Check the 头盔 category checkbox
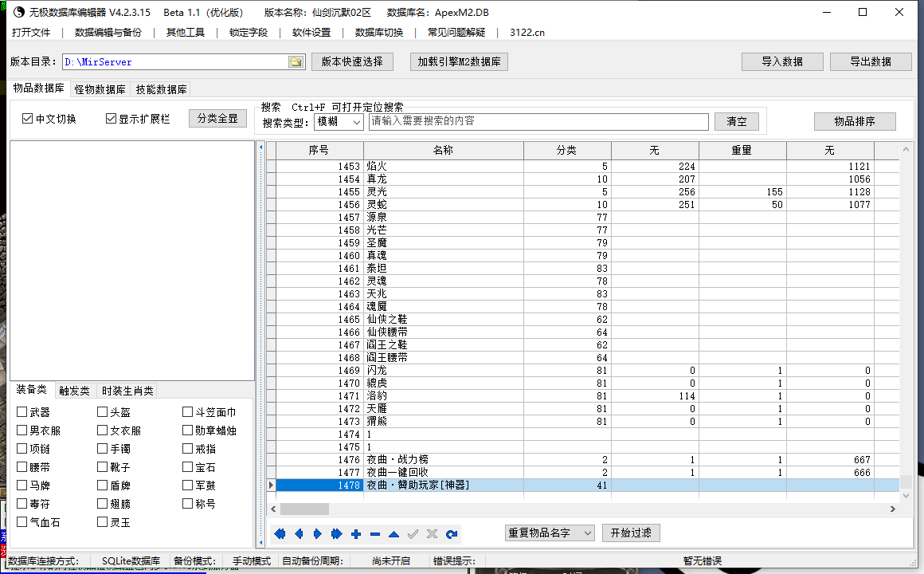The width and height of the screenshot is (924, 574). click(103, 412)
